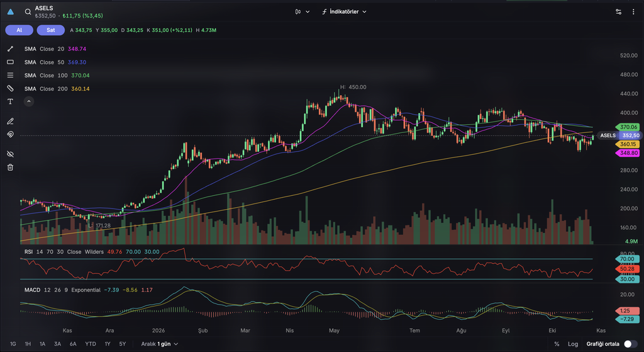Click the RSI 70.00 upper band tag
644x352 pixels.
coord(627,259)
